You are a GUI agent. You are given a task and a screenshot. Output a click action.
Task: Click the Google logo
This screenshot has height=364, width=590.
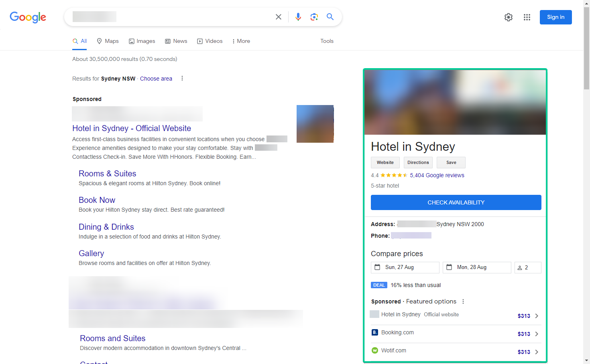[28, 17]
